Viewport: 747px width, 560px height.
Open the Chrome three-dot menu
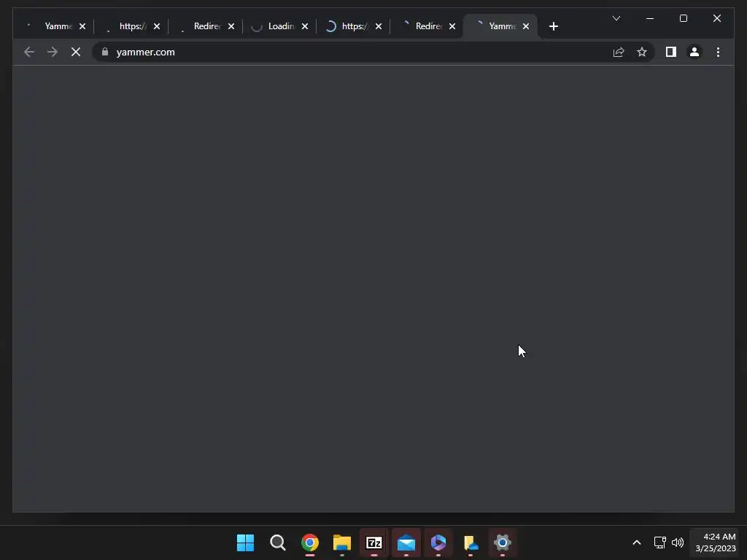click(718, 52)
